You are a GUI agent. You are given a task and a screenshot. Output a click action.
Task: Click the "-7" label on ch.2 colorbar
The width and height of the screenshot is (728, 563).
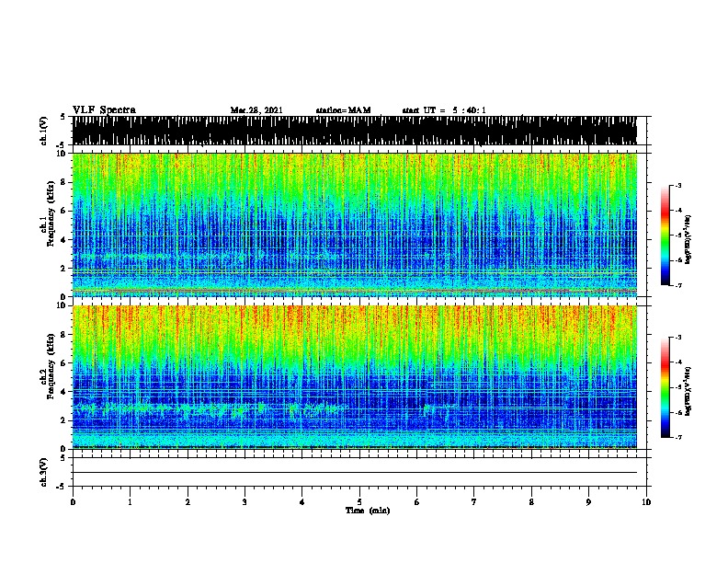tap(677, 438)
